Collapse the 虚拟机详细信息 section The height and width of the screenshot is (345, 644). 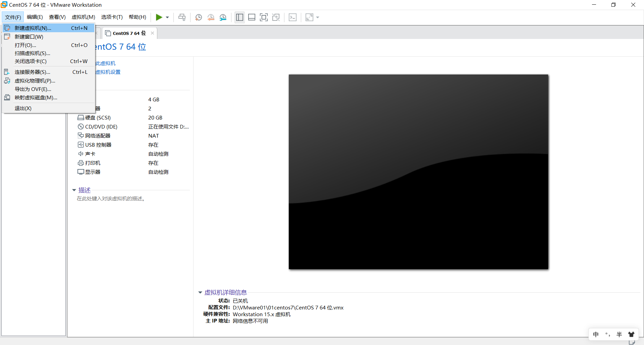(200, 293)
